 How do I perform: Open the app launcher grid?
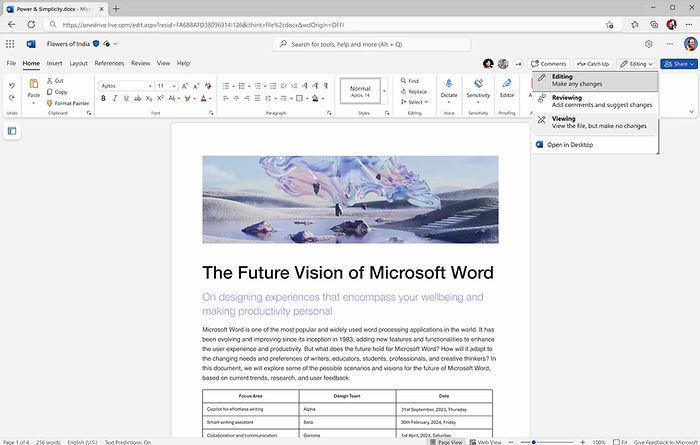[10, 44]
